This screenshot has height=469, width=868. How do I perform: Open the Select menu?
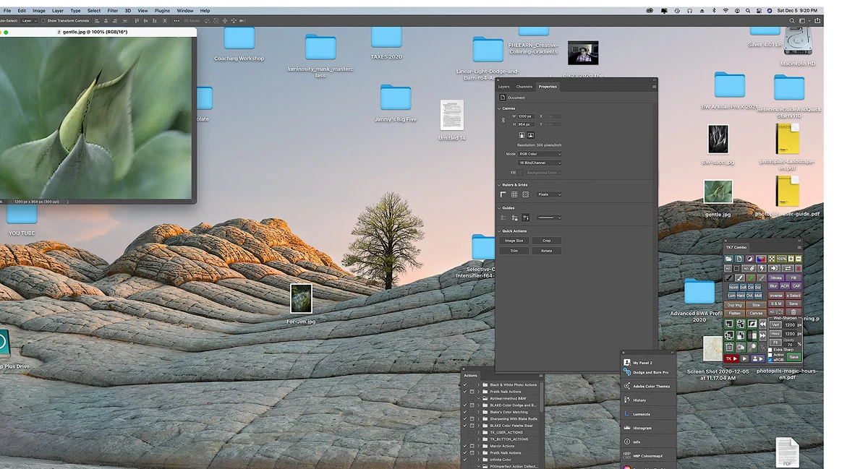[94, 11]
